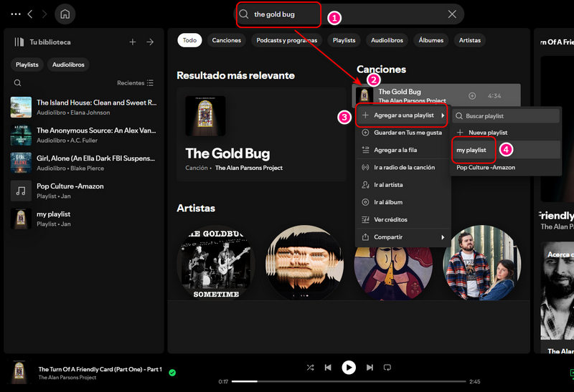Open Pop Culture -Amazon playlist in library
The image size is (574, 392).
tap(84, 191)
